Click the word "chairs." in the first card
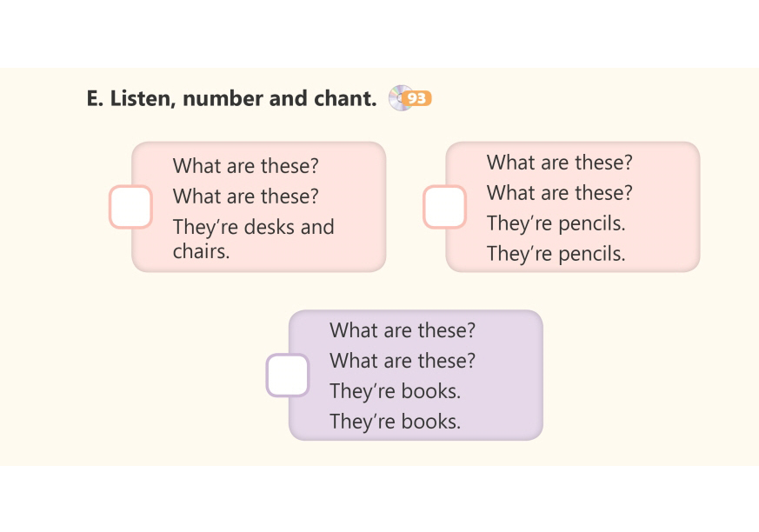 (x=201, y=252)
